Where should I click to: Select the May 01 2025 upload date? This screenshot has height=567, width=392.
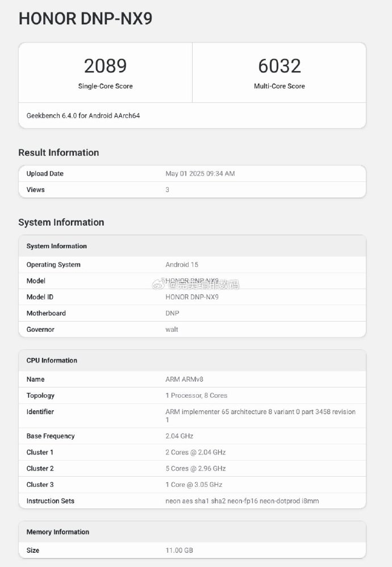(x=200, y=173)
